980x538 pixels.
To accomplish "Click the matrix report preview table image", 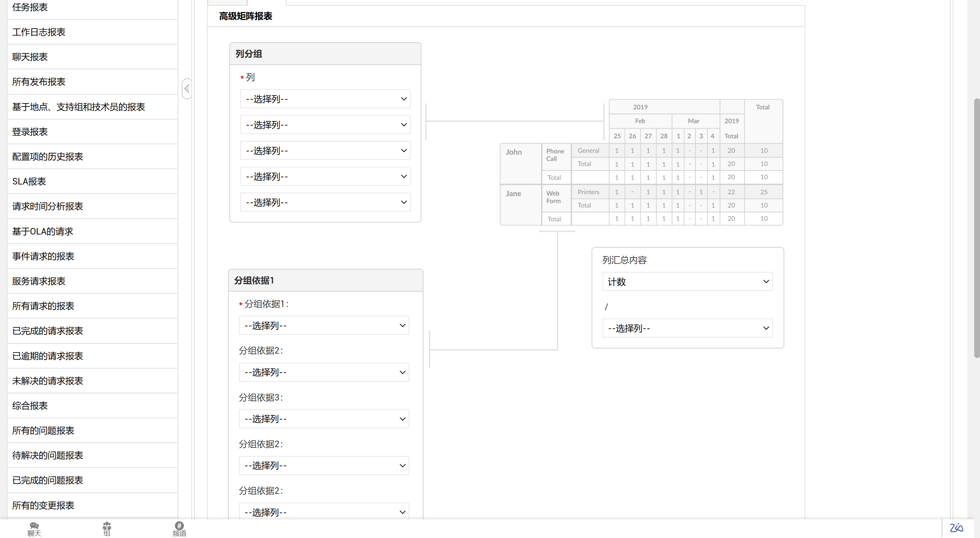I will (x=641, y=163).
